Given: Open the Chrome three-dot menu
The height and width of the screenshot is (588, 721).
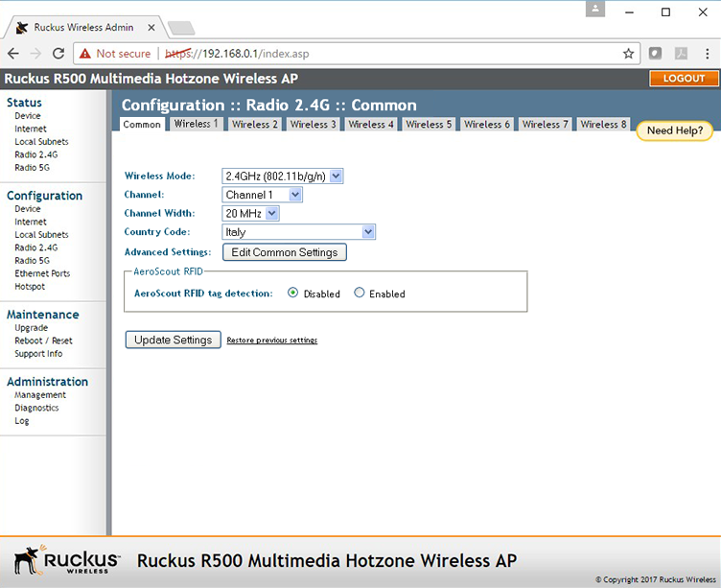Looking at the screenshot, I should pyautogui.click(x=706, y=54).
